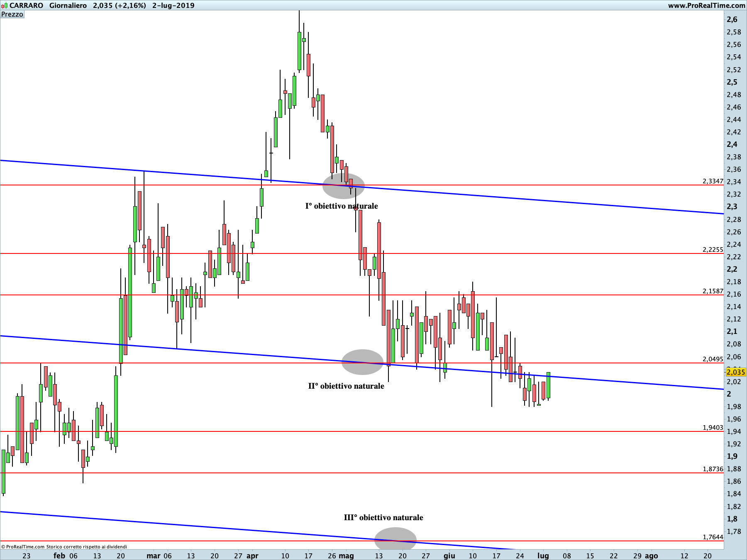Screen dimensions: 747x560
Task: Select the III° obiettivo naturale annotation
Action: pos(383,518)
